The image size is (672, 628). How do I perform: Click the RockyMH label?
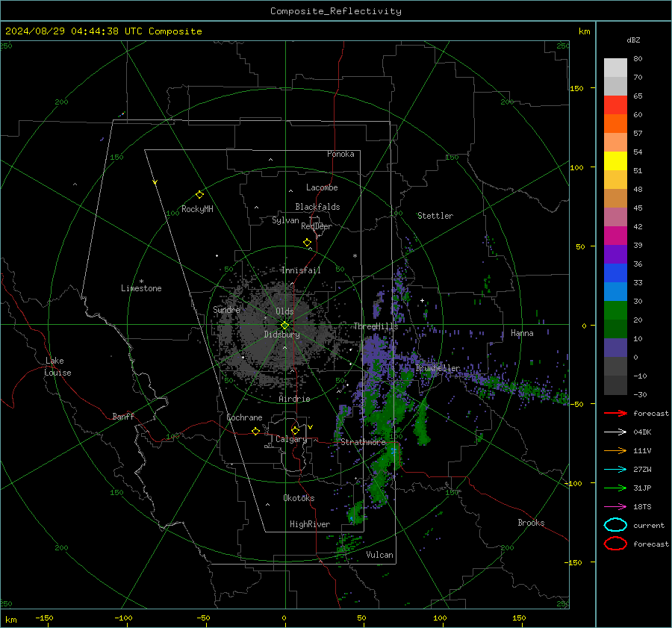[197, 209]
